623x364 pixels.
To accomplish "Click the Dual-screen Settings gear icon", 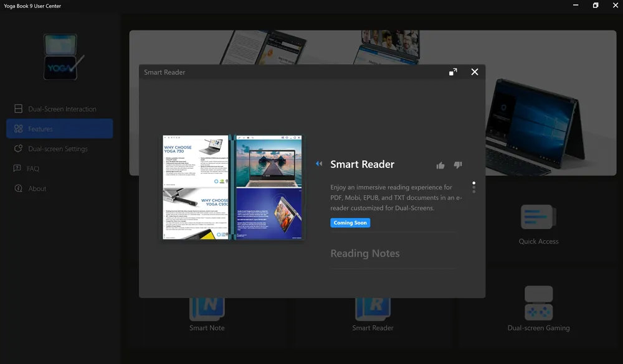I will (x=18, y=149).
